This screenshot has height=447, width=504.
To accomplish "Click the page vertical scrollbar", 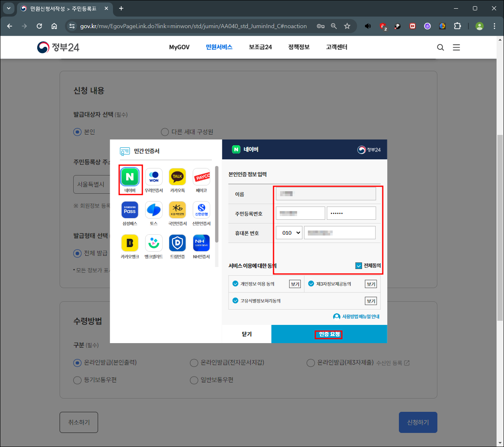I will [x=500, y=228].
